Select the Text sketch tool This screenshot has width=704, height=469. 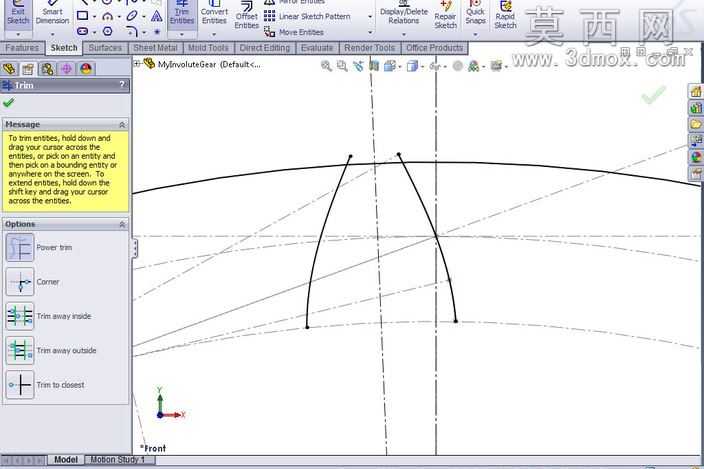157,17
